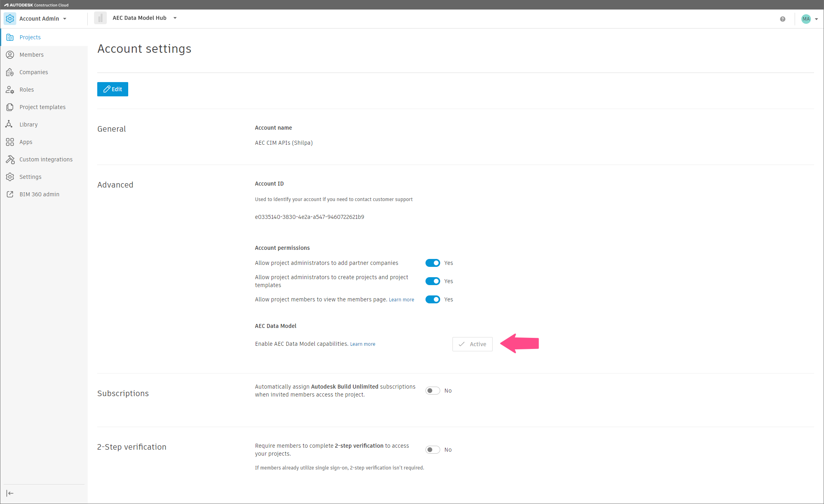Open the Account Admin dropdown

(x=42, y=19)
